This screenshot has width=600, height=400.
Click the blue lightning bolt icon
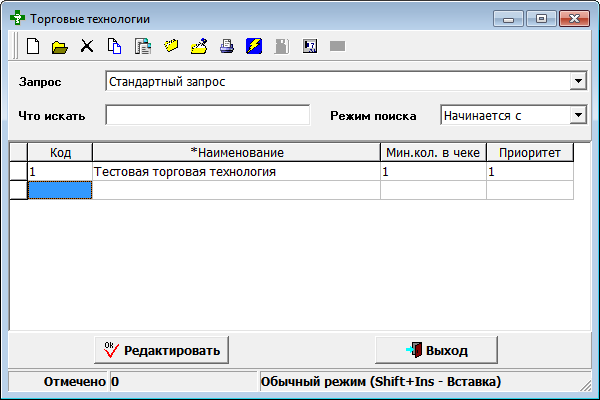tap(254, 46)
